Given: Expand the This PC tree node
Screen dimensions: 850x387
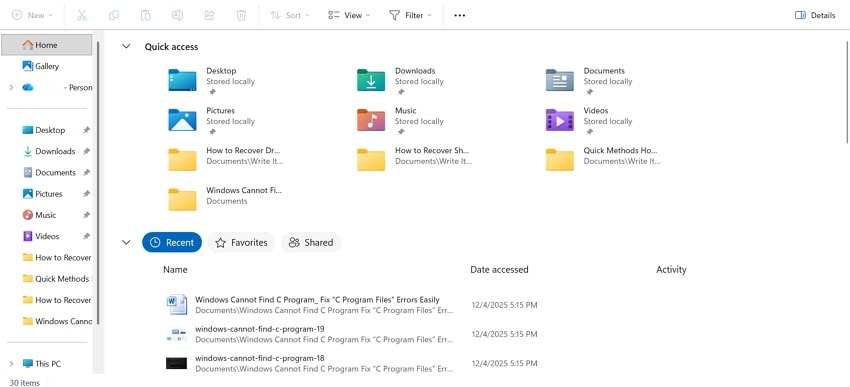Looking at the screenshot, I should [x=11, y=364].
